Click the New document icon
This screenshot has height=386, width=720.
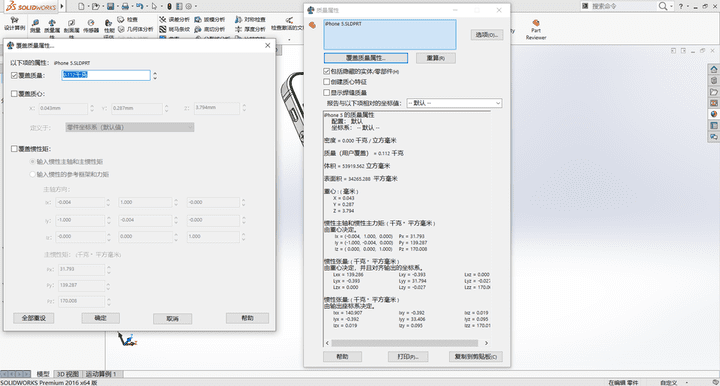pyautogui.click(x=81, y=6)
